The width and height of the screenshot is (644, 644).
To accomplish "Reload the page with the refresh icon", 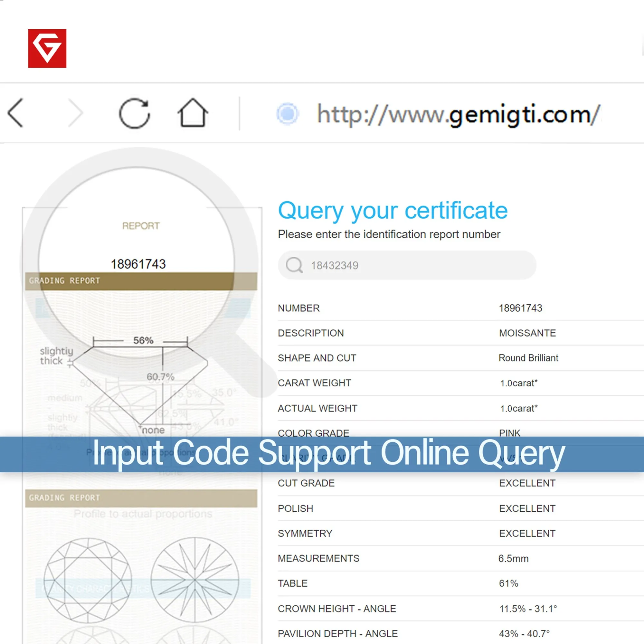I will [134, 113].
